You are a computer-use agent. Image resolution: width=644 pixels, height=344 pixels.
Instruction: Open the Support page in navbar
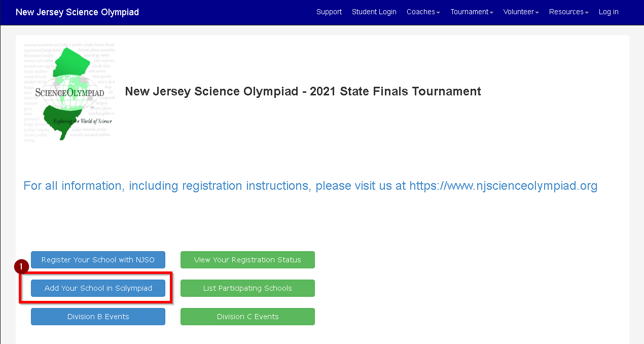[329, 12]
